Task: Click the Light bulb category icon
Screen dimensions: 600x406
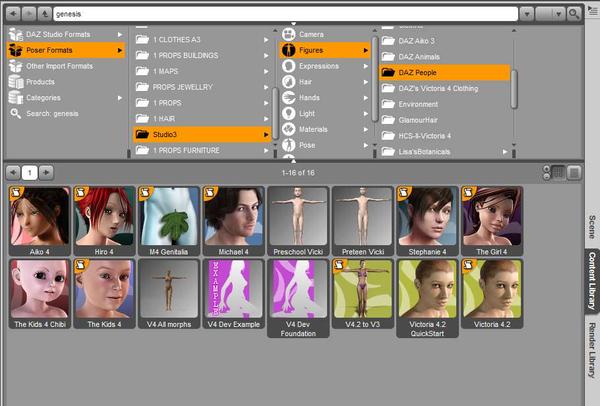Action: click(289, 113)
